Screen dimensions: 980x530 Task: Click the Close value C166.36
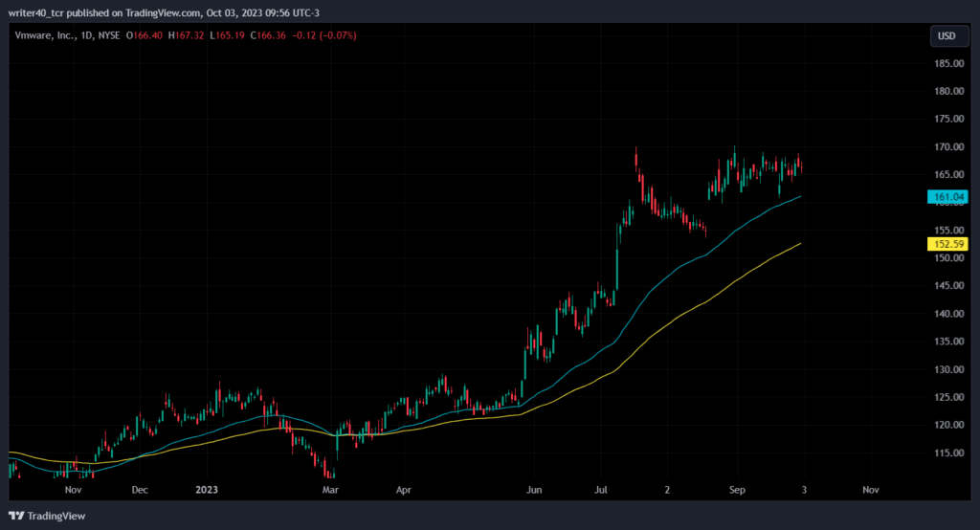pos(268,35)
